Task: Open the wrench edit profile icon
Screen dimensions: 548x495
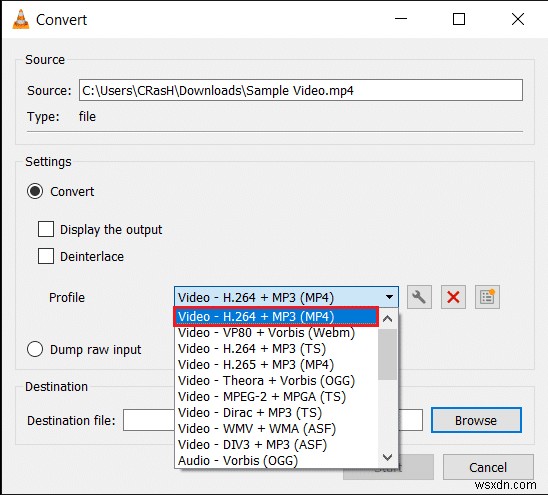Action: [419, 297]
